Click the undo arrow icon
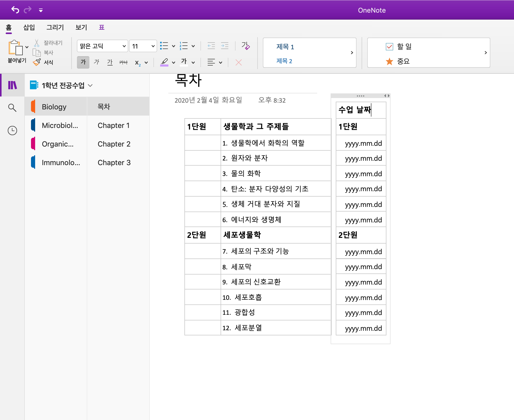Viewport: 514px width, 420px height. (15, 10)
